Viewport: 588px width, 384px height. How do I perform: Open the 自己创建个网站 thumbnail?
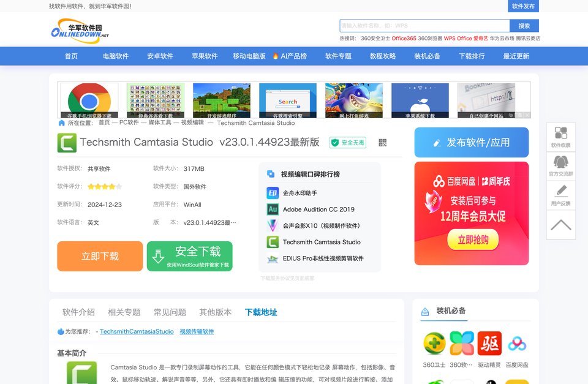(486, 100)
